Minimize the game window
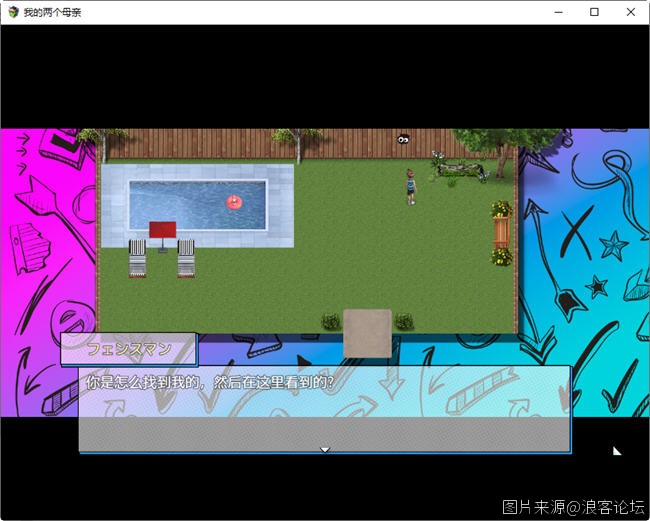The height and width of the screenshot is (521, 650). [557, 12]
